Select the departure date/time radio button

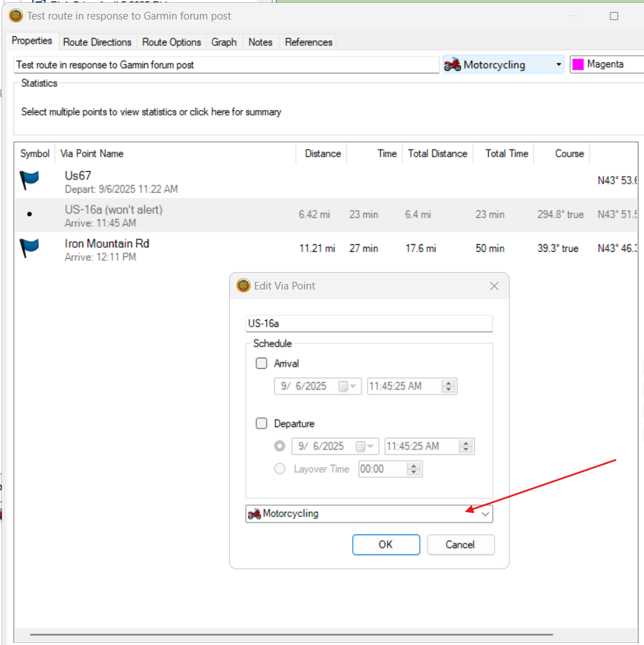pos(280,446)
